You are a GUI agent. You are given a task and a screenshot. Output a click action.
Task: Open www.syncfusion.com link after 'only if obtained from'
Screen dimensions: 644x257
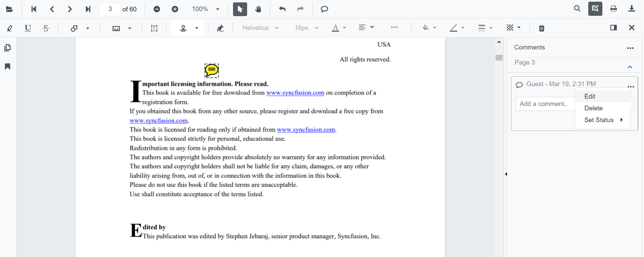306,130
